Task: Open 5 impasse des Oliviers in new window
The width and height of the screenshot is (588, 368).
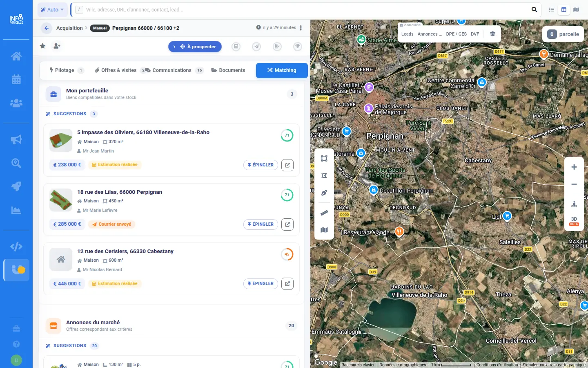Action: tap(287, 165)
